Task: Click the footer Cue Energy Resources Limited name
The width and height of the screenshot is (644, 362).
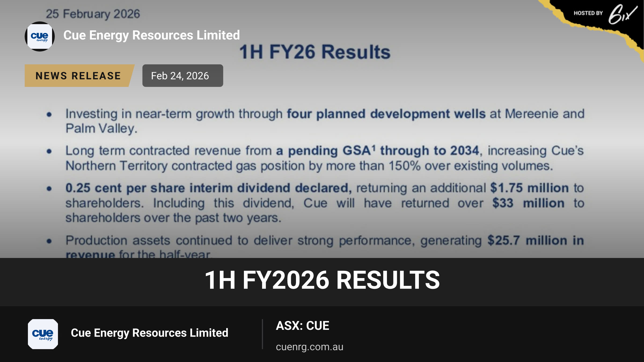Action: click(x=149, y=333)
